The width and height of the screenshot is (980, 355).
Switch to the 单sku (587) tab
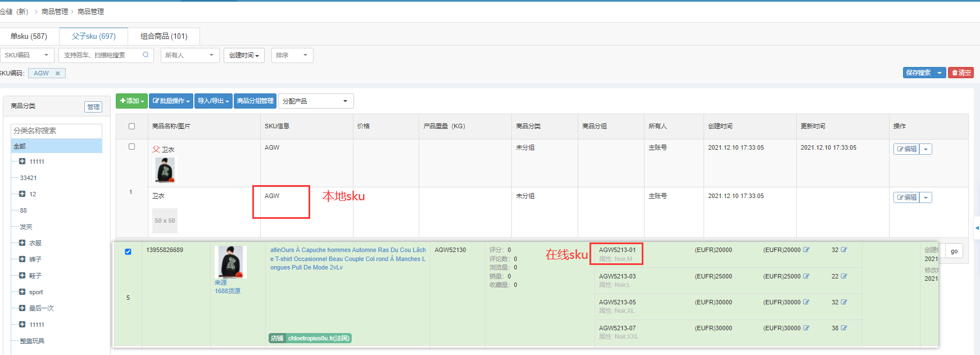coord(29,36)
